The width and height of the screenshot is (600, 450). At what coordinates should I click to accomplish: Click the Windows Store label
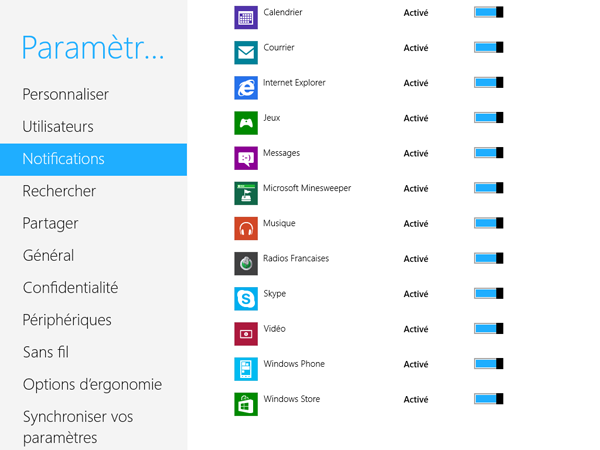coord(292,399)
